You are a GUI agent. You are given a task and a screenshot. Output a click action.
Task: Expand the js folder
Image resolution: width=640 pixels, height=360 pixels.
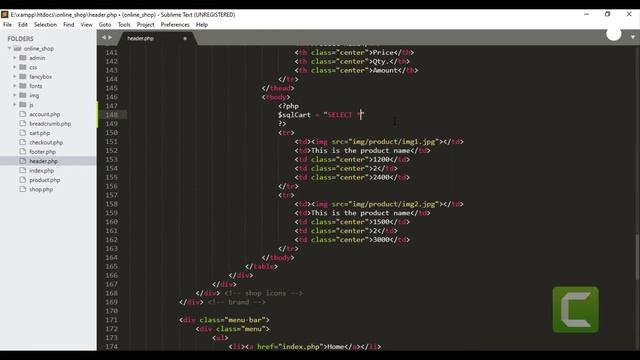15,104
